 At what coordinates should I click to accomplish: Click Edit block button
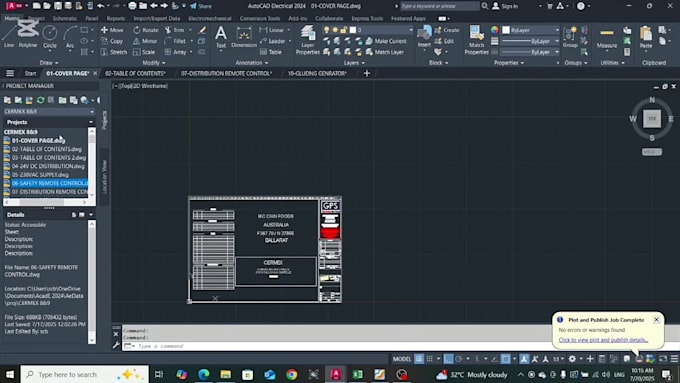tap(445, 41)
